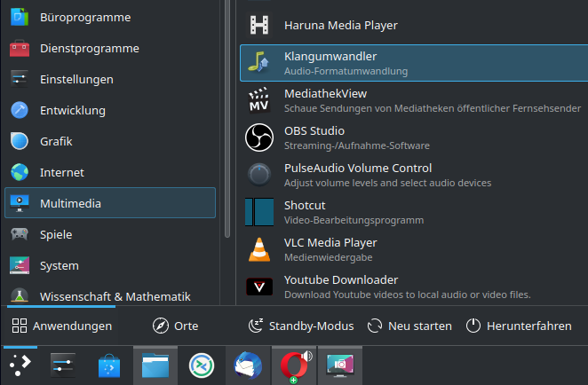Click the VLC Media Player title
This screenshot has width=588, height=385.
[x=330, y=243]
